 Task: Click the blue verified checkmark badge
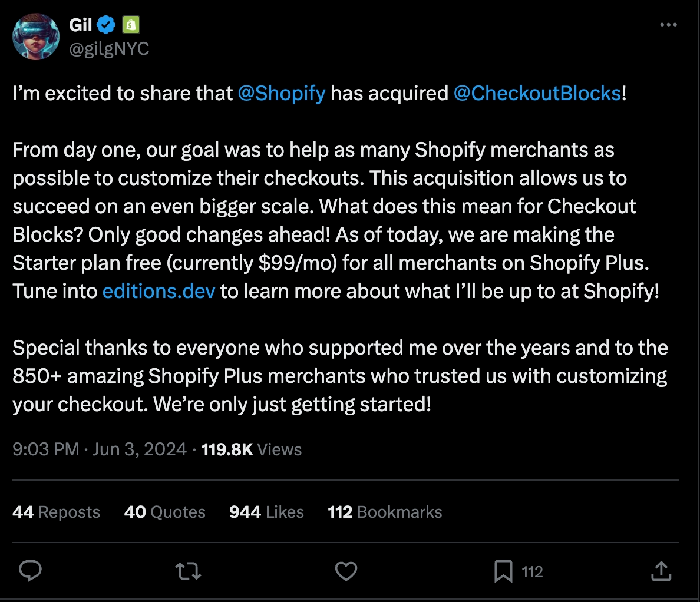(106, 25)
